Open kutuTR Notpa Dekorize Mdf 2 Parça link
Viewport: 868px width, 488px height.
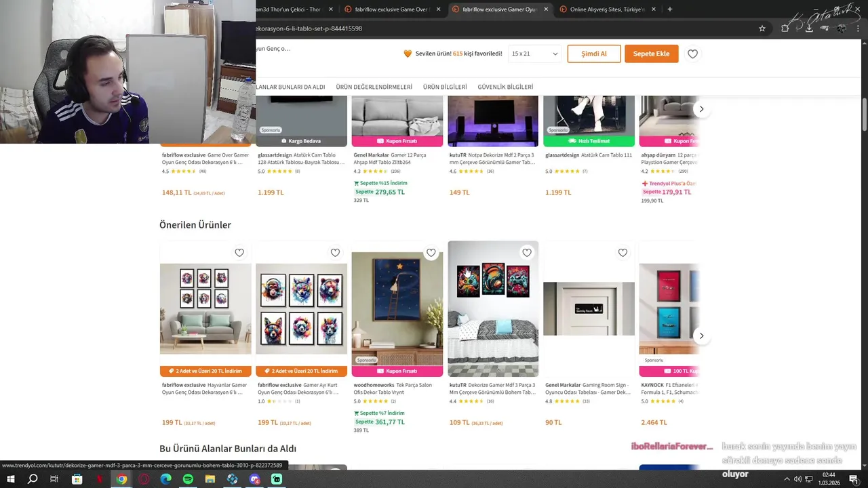click(x=492, y=158)
